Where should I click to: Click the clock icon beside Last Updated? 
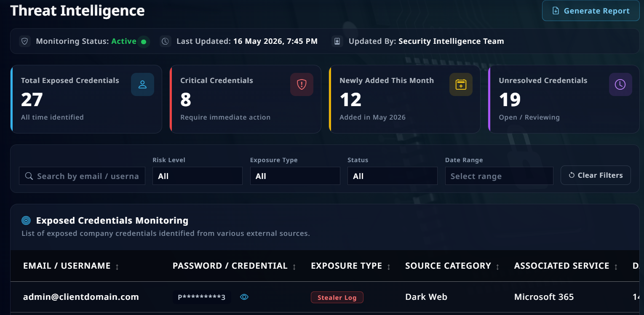[166, 41]
